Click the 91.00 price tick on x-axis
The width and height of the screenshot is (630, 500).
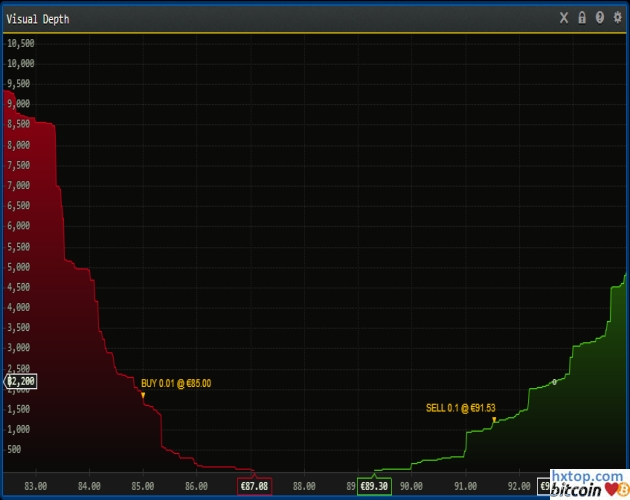(x=465, y=486)
